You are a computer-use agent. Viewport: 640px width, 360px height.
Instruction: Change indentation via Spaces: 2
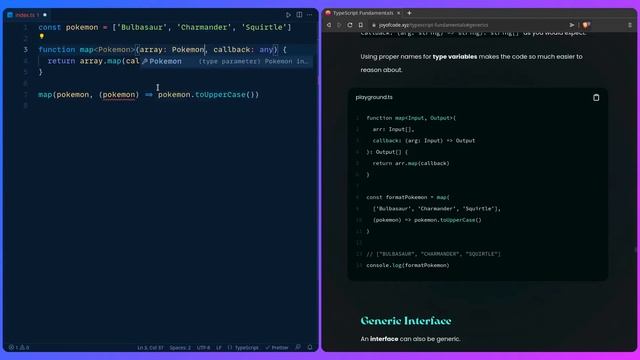(180, 348)
